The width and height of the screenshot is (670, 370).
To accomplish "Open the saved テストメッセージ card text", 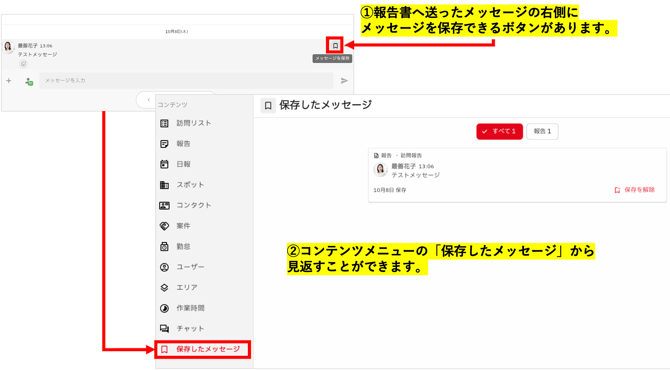I will (415, 175).
